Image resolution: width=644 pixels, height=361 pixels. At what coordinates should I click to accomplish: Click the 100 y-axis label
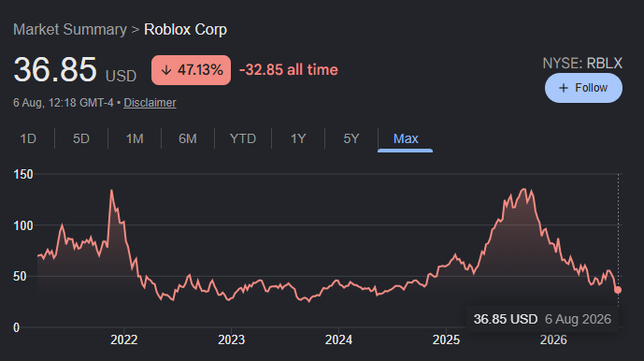(x=23, y=225)
